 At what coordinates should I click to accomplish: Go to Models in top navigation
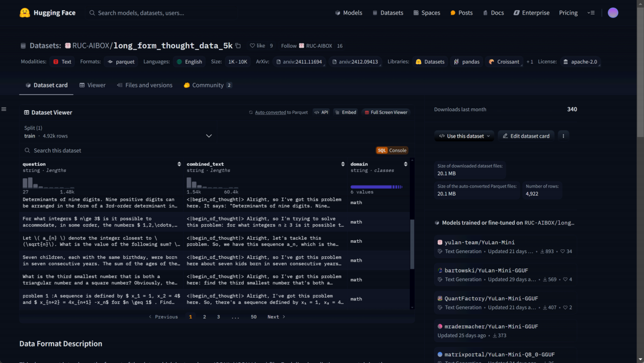pyautogui.click(x=348, y=13)
